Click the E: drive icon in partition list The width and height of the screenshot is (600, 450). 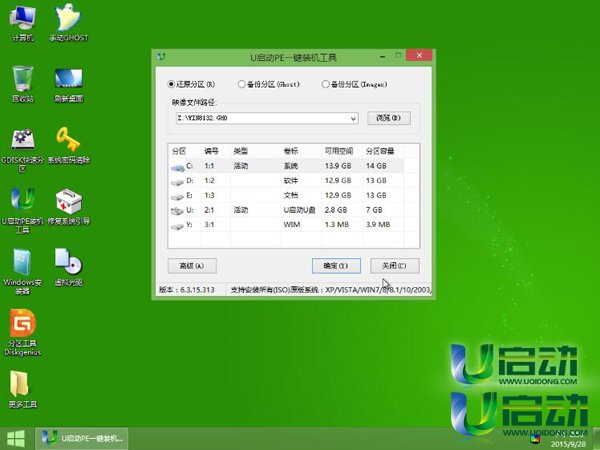(x=177, y=197)
